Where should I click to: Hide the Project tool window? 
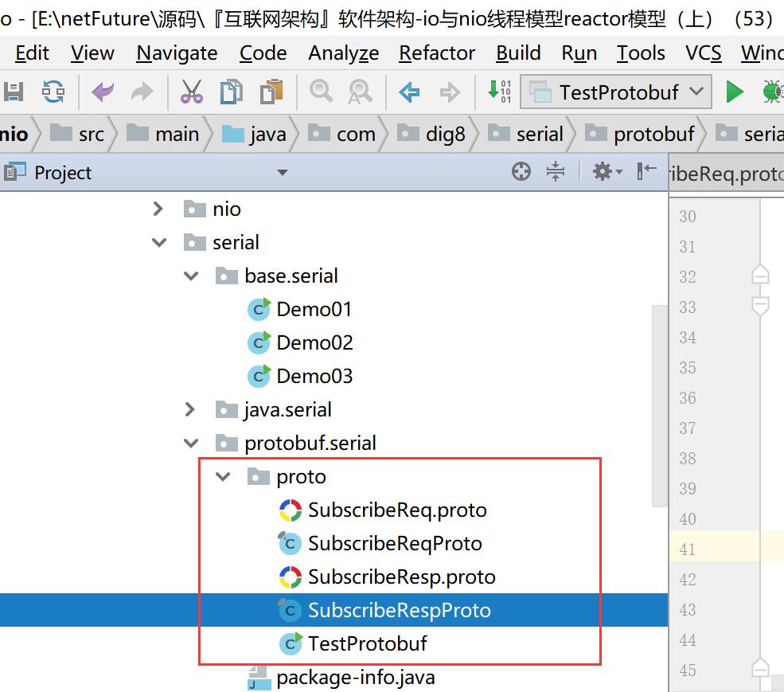646,171
